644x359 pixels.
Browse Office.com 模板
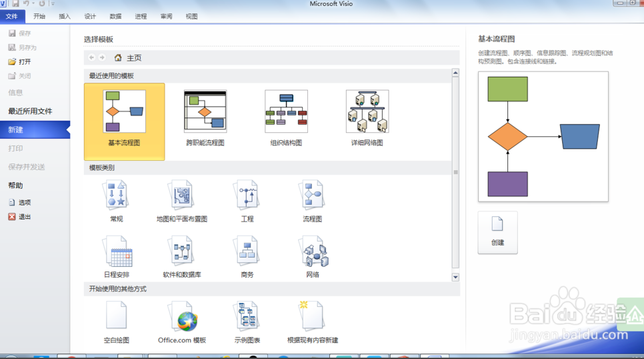click(x=182, y=322)
